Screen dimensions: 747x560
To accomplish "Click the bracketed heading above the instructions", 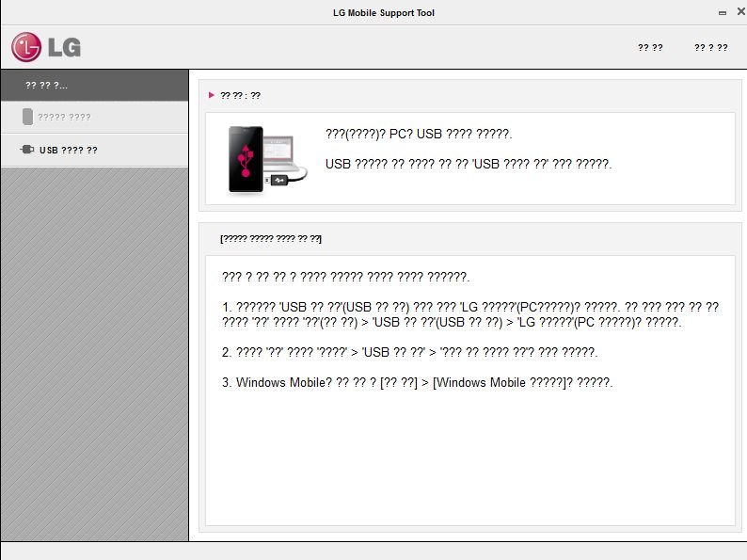I will (271, 239).
